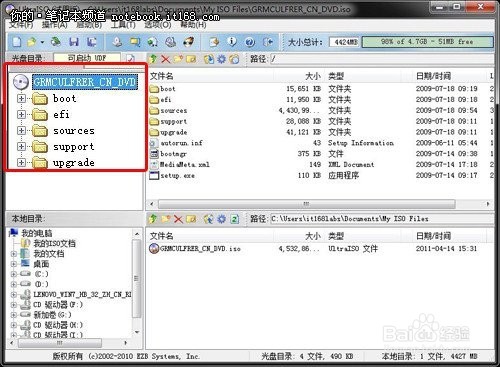Screen dimensions: 500x367
Task: Click the disc path field showing /
Action: pyautogui.click(x=381, y=59)
